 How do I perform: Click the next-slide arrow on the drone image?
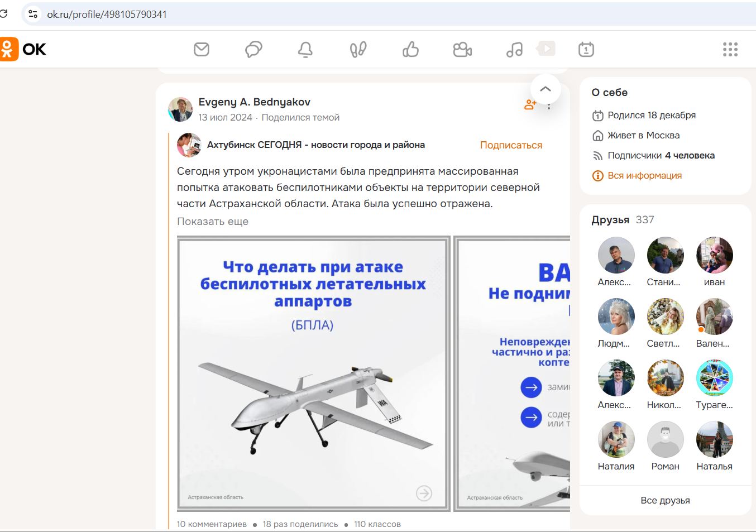[424, 493]
